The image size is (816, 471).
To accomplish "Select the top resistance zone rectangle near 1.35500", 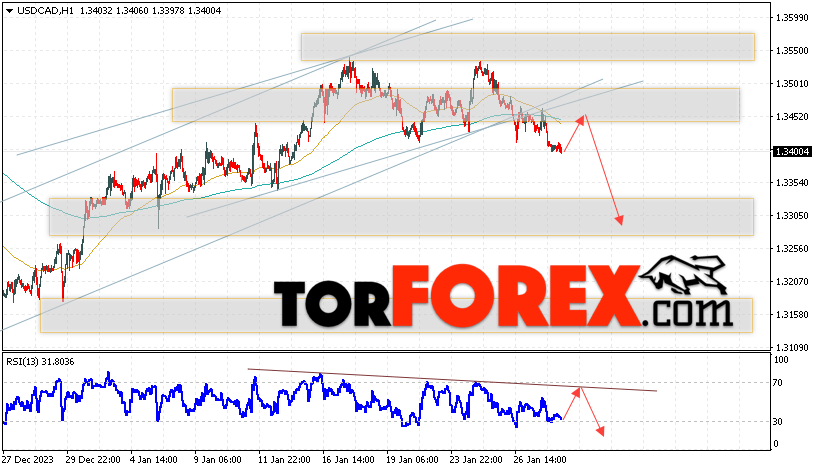I will tap(528, 47).
